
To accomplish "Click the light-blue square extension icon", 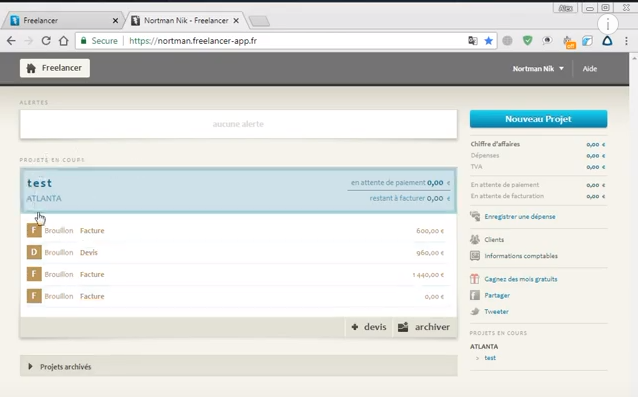I will pyautogui.click(x=587, y=41).
